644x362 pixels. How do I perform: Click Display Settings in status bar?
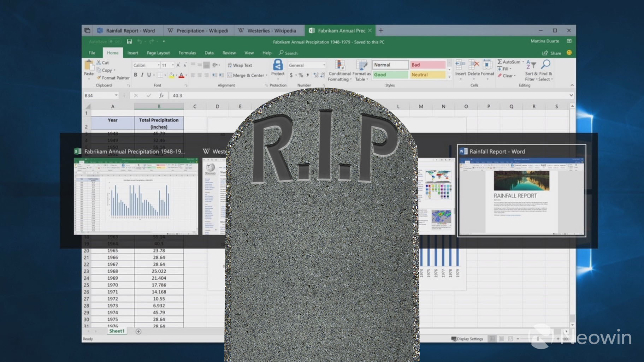pyautogui.click(x=467, y=339)
